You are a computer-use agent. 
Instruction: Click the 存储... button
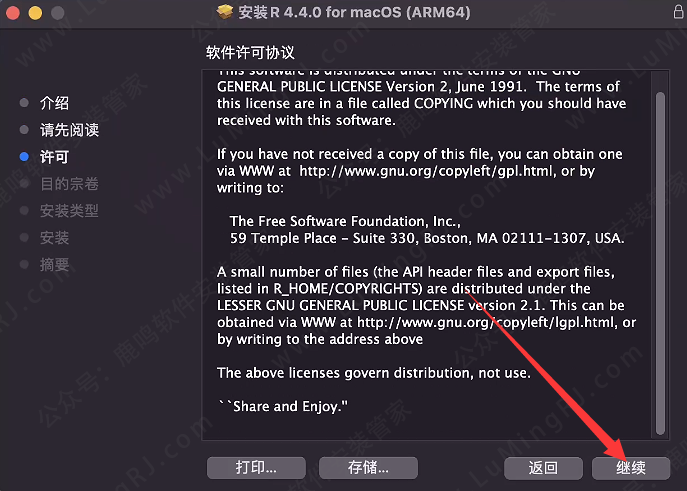(368, 468)
